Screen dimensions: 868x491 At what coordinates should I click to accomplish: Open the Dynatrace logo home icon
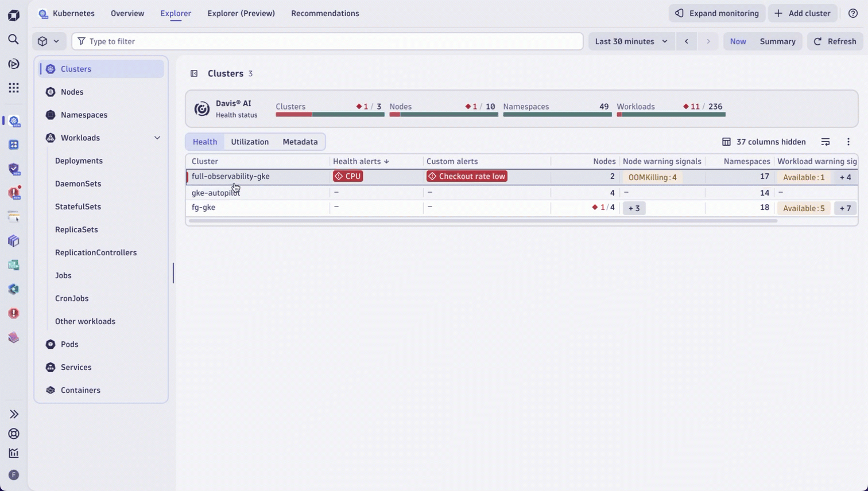(14, 15)
